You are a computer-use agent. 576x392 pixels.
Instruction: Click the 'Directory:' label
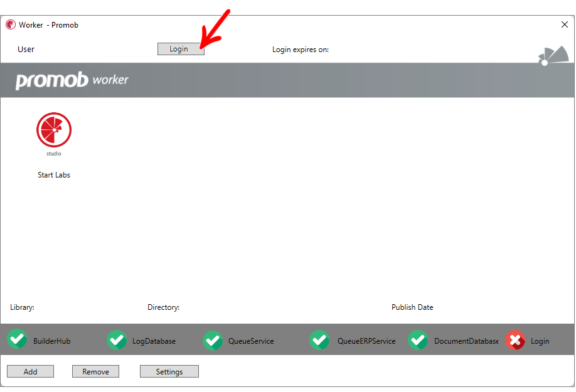coord(164,307)
